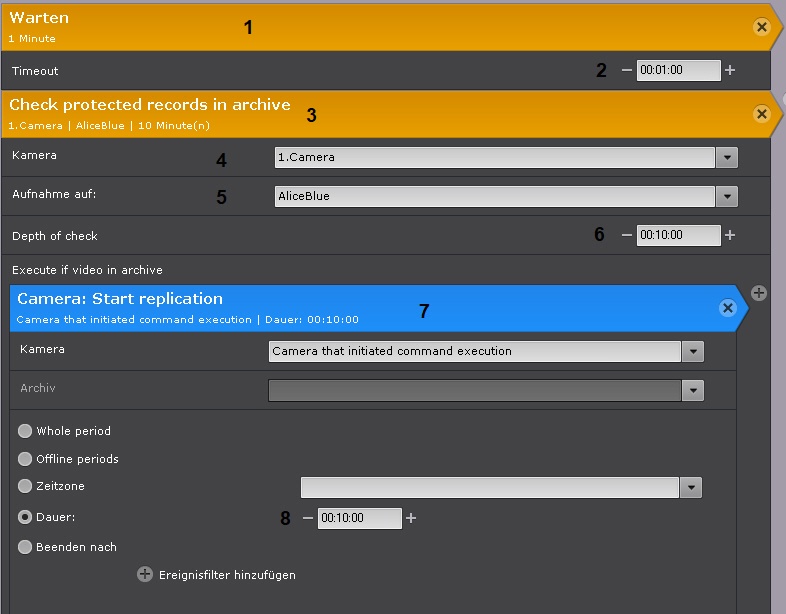The height and width of the screenshot is (614, 786).
Task: Click the Timeout time input field
Action: 679,70
